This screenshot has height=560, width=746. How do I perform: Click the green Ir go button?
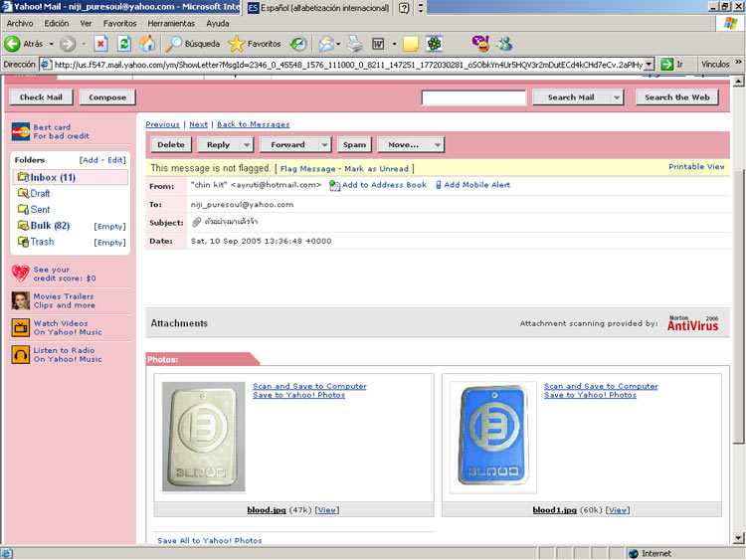(667, 64)
